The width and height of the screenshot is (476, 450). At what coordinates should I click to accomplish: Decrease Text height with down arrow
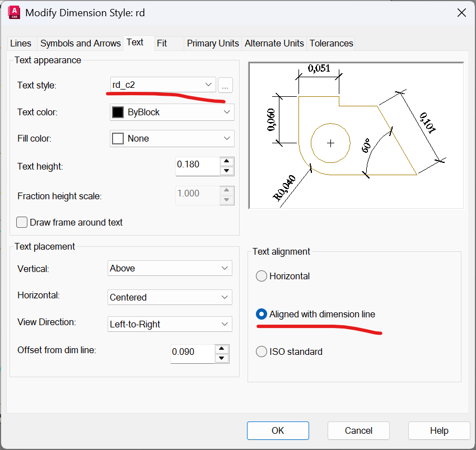[x=227, y=171]
